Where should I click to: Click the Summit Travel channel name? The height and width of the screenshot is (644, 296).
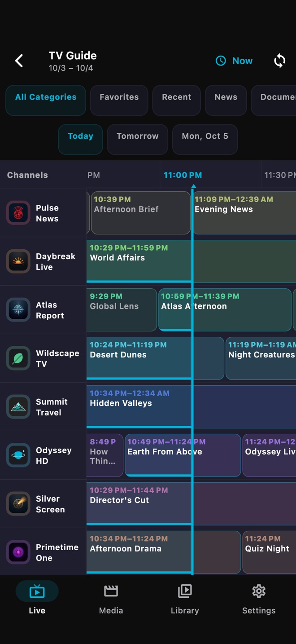(52, 407)
